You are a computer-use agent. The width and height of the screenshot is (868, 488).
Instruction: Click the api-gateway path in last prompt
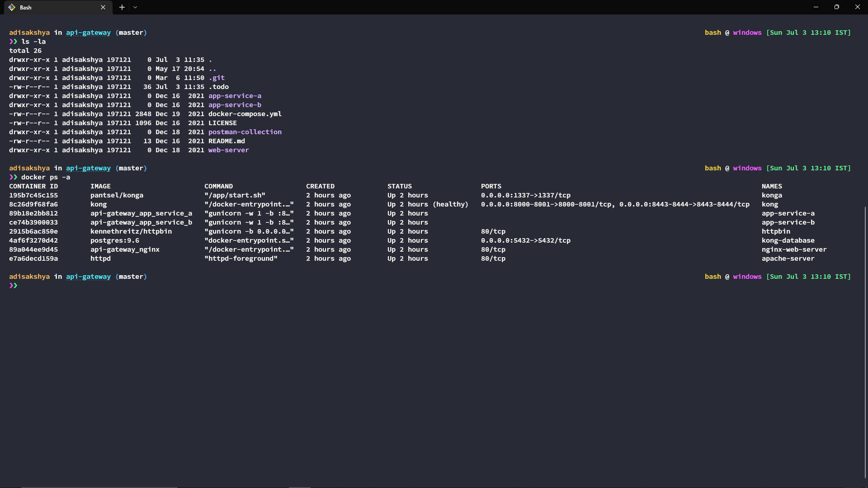click(x=88, y=277)
